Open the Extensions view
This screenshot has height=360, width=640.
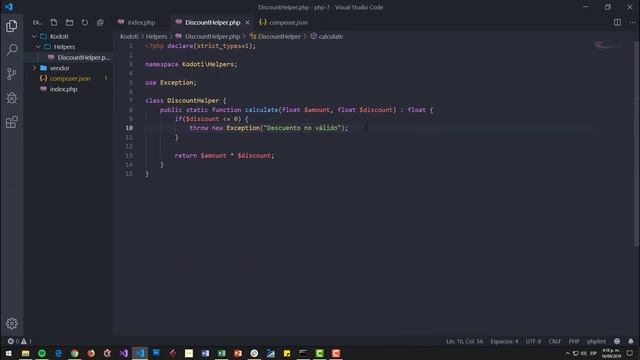[x=11, y=122]
